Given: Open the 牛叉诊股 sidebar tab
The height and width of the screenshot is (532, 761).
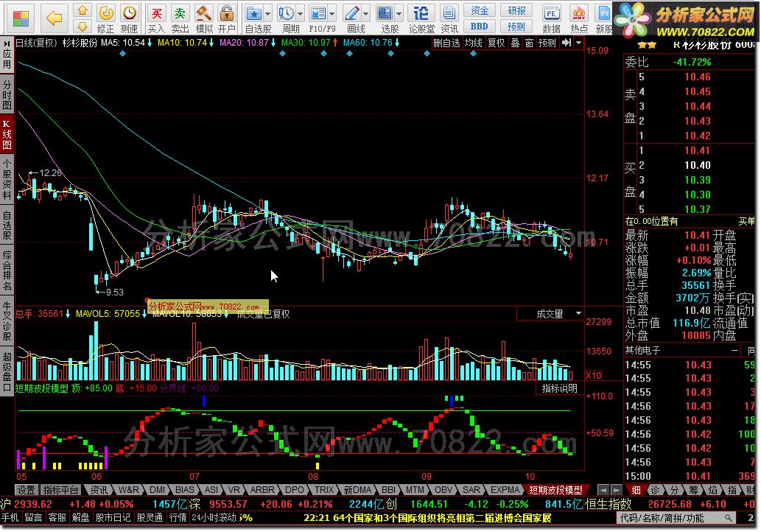Looking at the screenshot, I should pos(7,321).
